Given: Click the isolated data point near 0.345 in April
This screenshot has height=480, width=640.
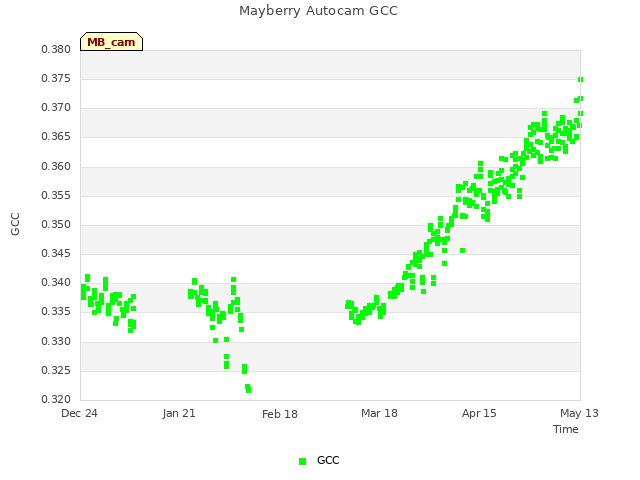Looking at the screenshot, I should (462, 250).
